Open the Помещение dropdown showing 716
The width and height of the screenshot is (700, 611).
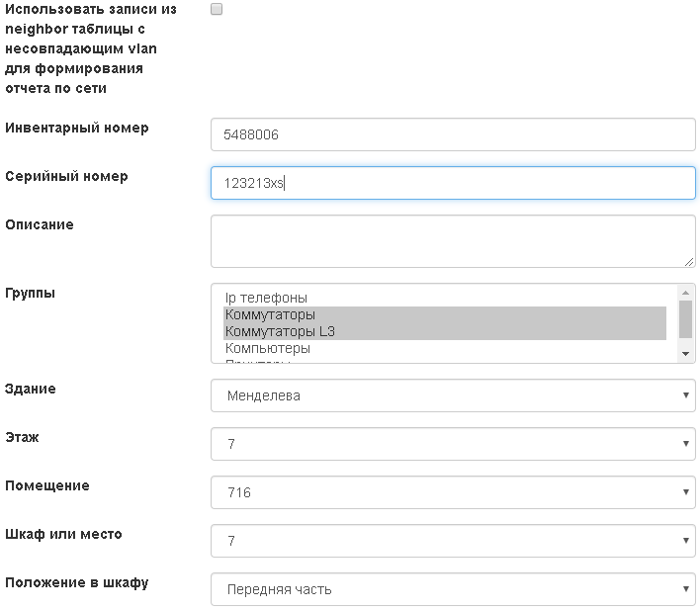[x=453, y=492]
